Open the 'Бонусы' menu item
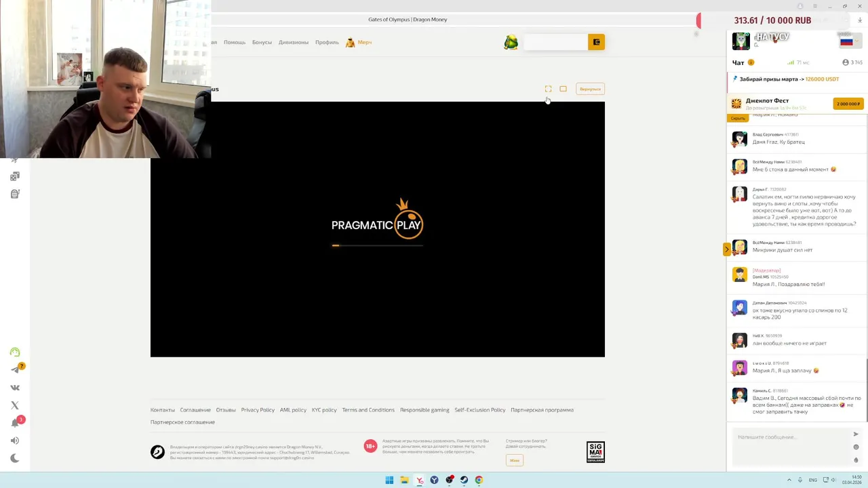 tap(262, 42)
